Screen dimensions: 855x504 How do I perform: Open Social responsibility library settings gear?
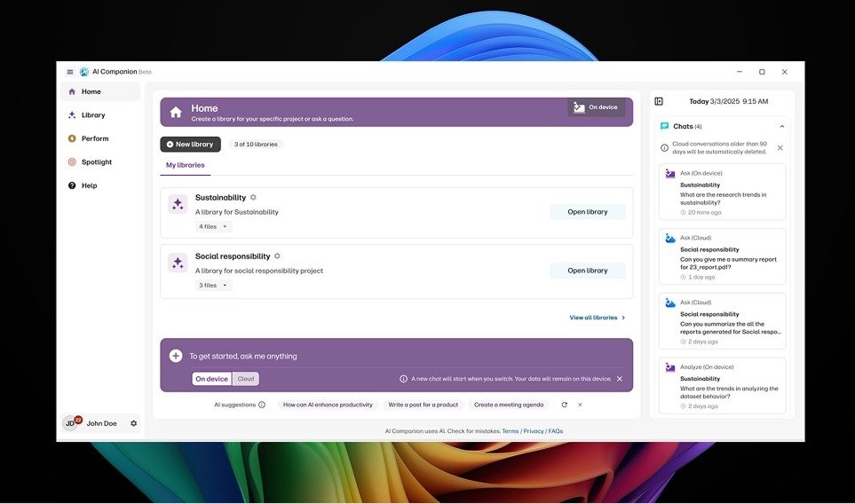(277, 256)
